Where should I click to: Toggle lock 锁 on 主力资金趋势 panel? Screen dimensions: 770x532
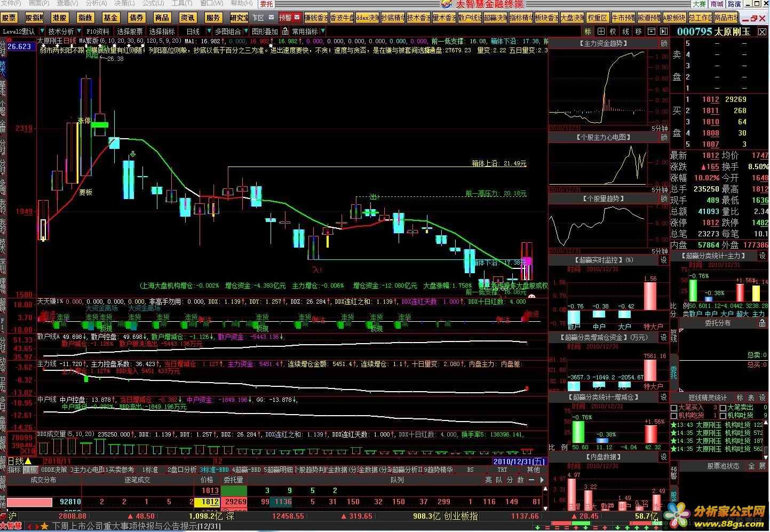click(664, 44)
